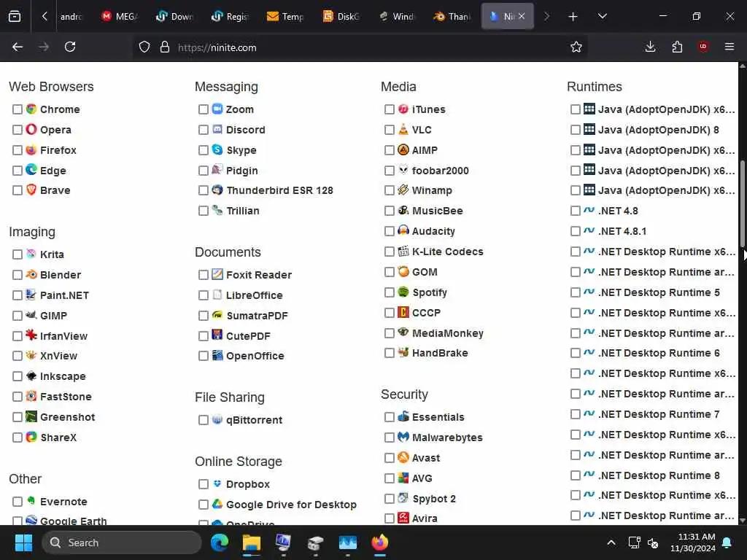Click the Greenshot icon

31,416
